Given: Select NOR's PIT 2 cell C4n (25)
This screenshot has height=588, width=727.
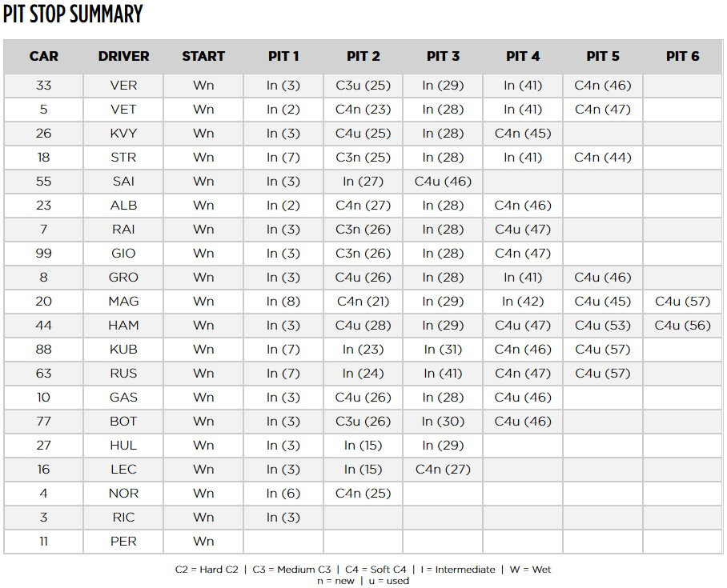Looking at the screenshot, I should [363, 494].
